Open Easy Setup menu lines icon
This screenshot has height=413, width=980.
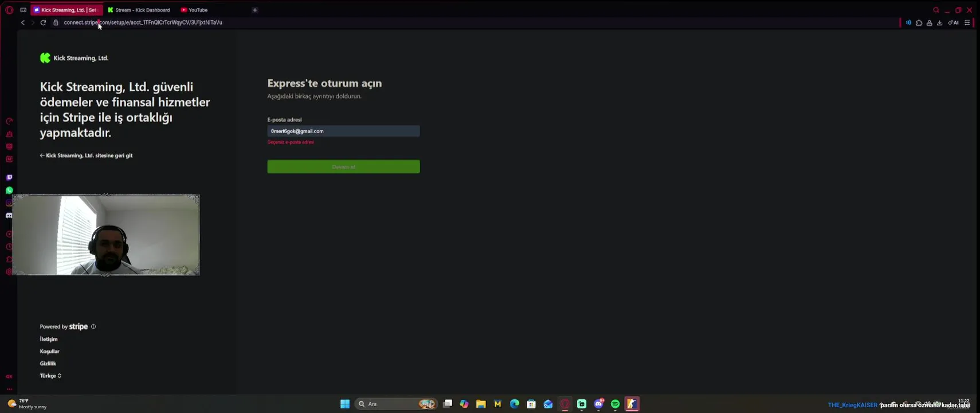pos(967,22)
